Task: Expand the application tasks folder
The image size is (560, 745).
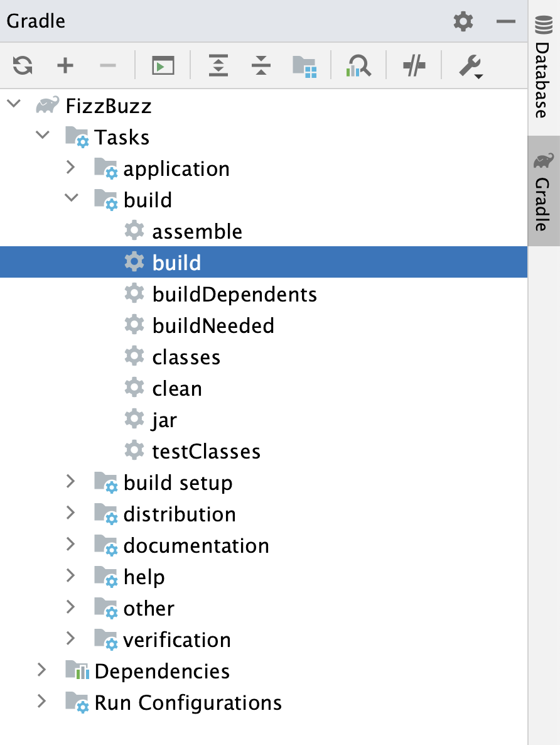Action: 71,167
